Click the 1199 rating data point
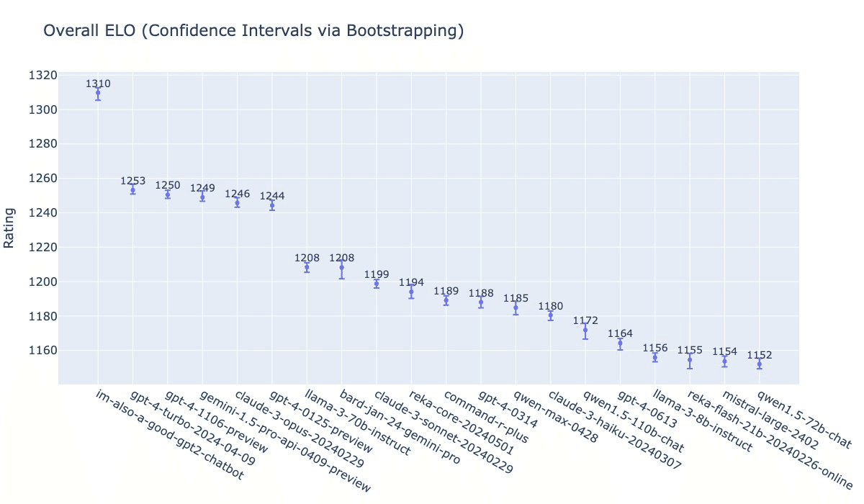Viewport: 864px width, 504px height. [377, 284]
